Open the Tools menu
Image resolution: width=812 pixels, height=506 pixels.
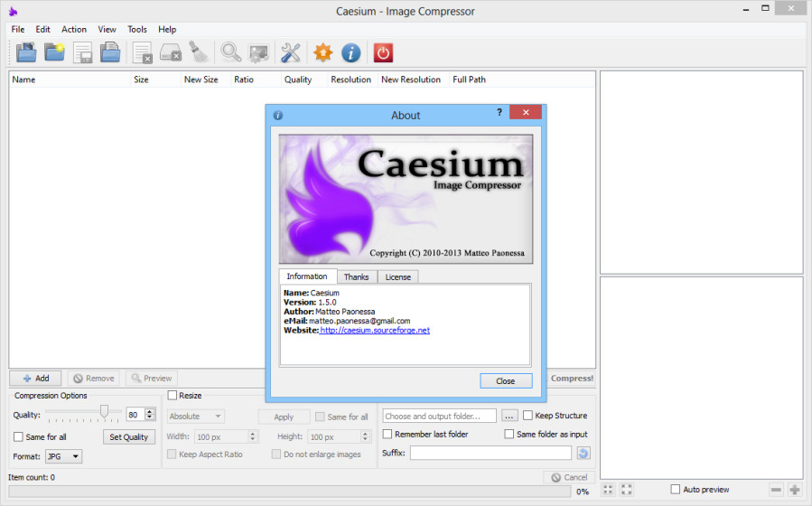pos(137,30)
